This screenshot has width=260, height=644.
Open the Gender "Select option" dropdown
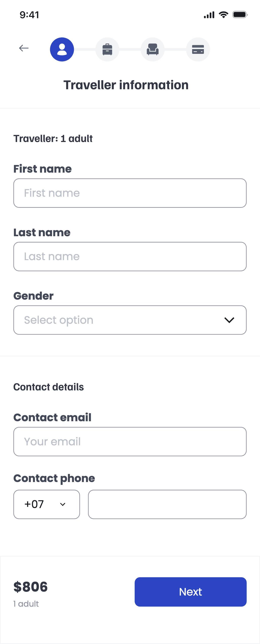pyautogui.click(x=130, y=320)
